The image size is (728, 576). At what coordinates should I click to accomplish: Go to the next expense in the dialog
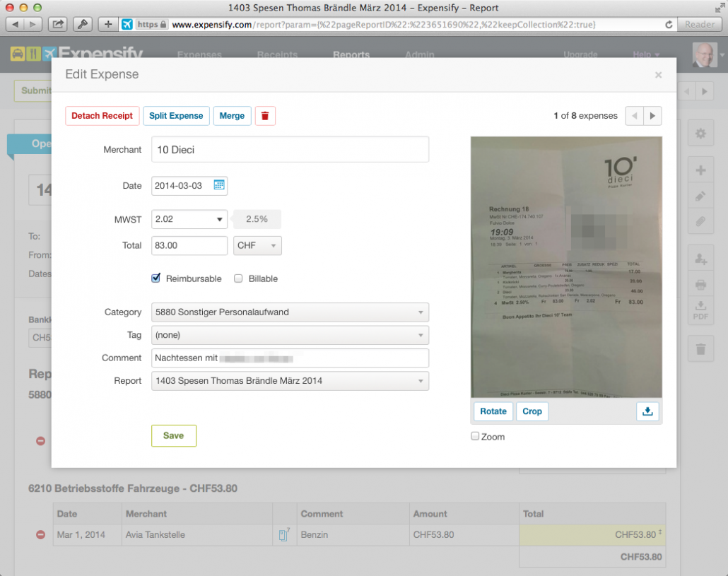coord(652,116)
